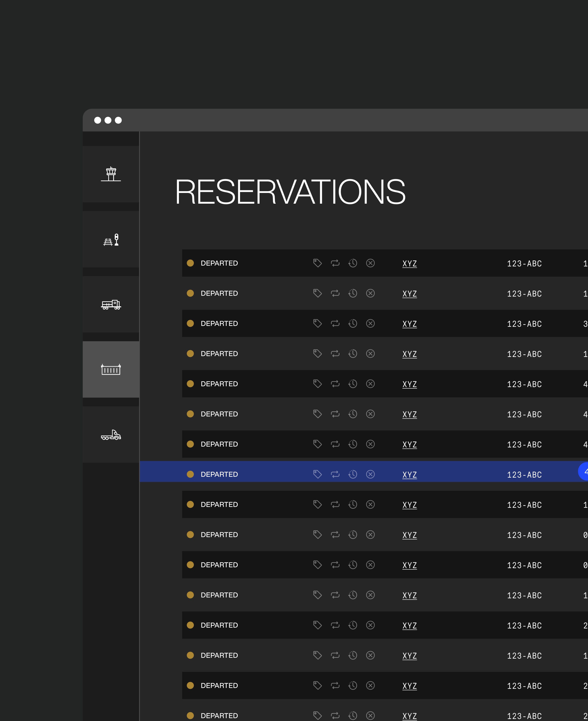Click the cancel X icon in first row

coord(370,263)
